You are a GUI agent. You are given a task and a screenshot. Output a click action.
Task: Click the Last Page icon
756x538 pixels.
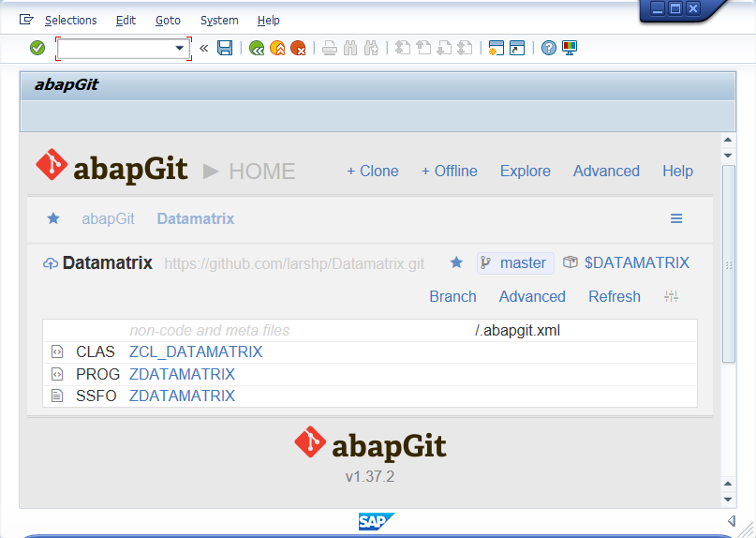coord(465,48)
